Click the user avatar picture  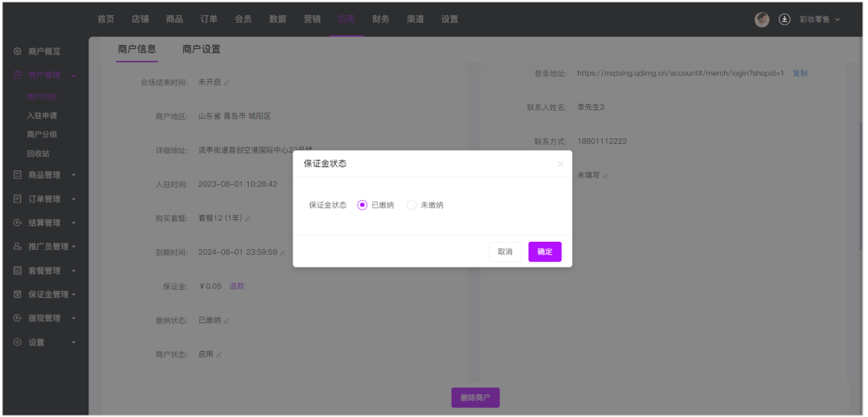click(762, 19)
